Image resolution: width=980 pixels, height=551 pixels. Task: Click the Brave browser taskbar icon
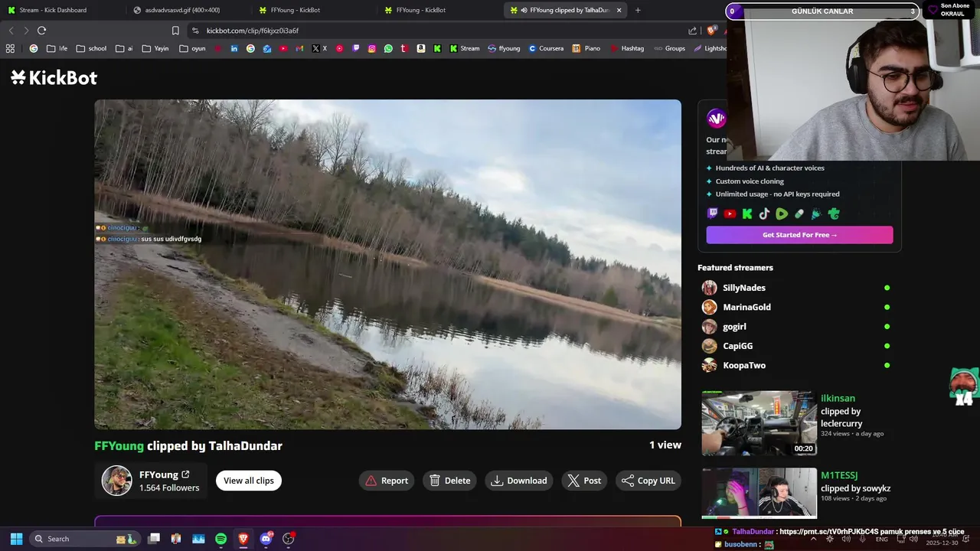(x=243, y=539)
